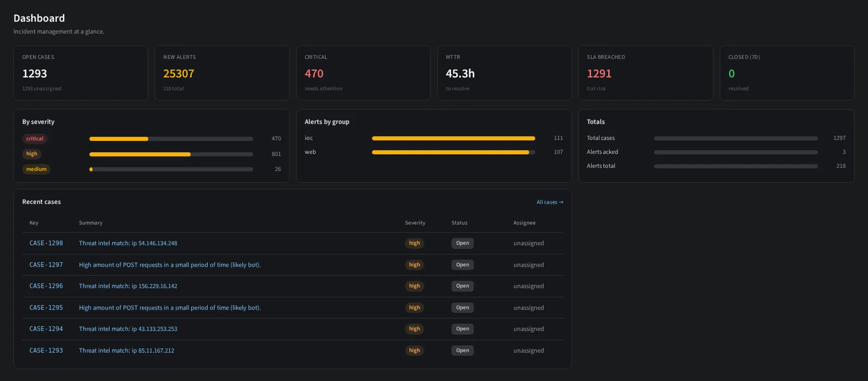This screenshot has width=868, height=381.
Task: Click unassigned assignee for CASE-1298
Action: [x=528, y=243]
